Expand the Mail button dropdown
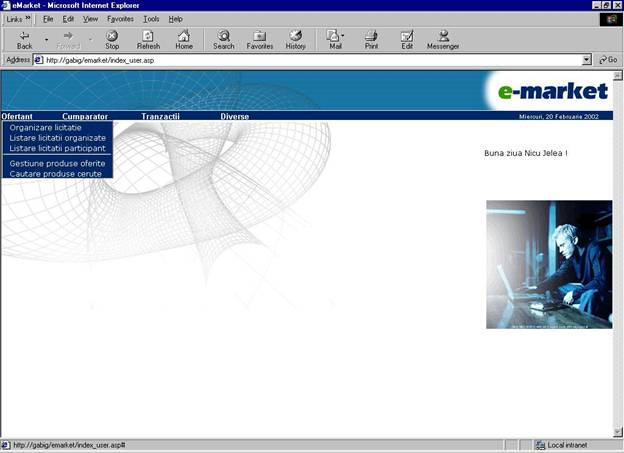 pyautogui.click(x=345, y=36)
